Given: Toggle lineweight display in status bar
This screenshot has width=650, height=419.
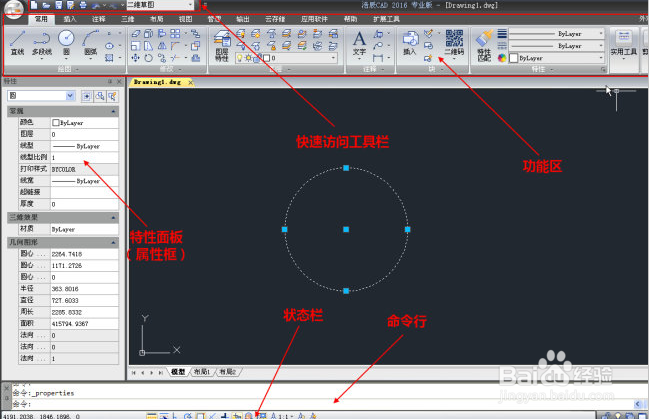Looking at the screenshot, I should pos(225,416).
